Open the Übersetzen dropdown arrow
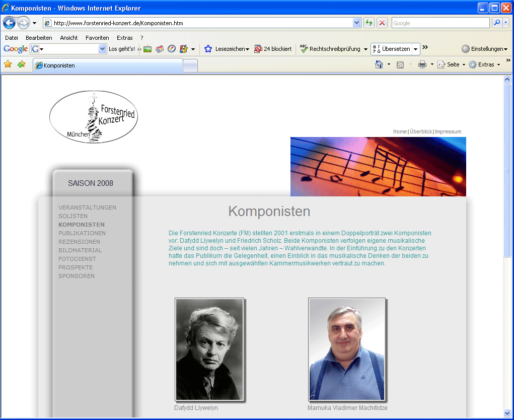This screenshot has height=420, width=514. point(416,49)
